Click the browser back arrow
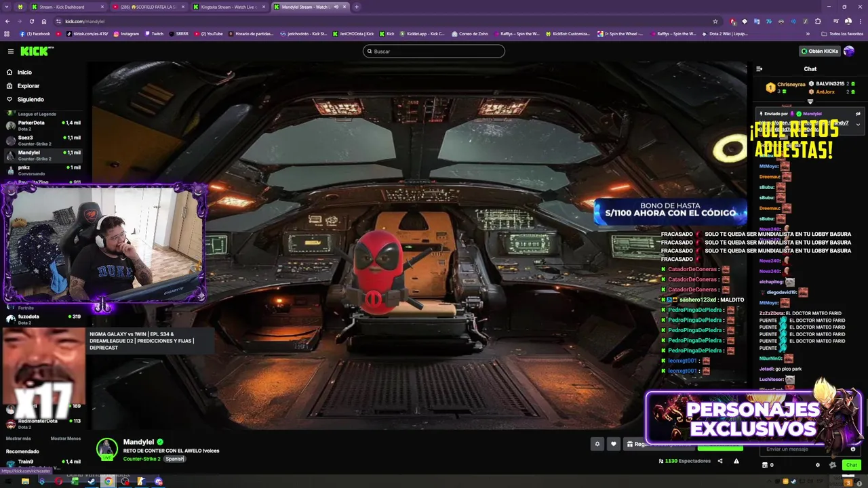868x488 pixels. tap(7, 21)
